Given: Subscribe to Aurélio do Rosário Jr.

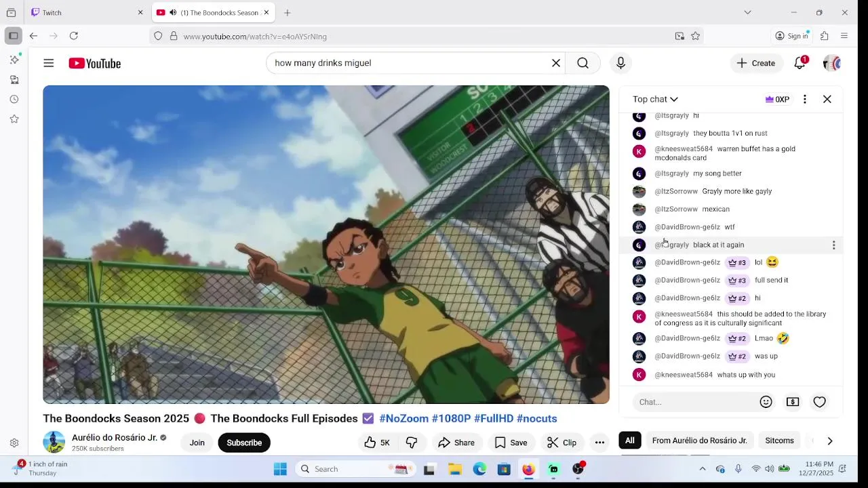Looking at the screenshot, I should tap(244, 443).
